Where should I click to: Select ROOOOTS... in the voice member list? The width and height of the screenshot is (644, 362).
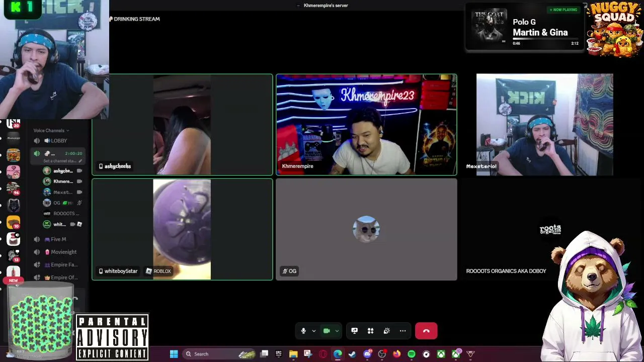62,214
